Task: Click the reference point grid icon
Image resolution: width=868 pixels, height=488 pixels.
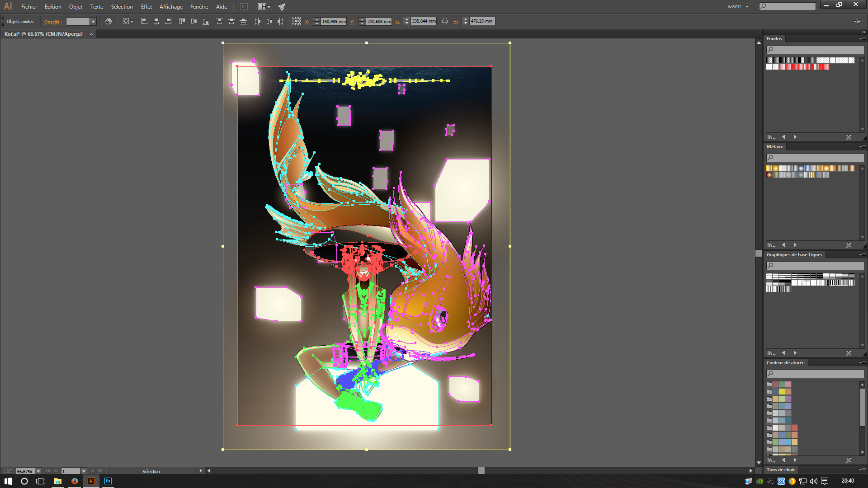Action: 296,21
